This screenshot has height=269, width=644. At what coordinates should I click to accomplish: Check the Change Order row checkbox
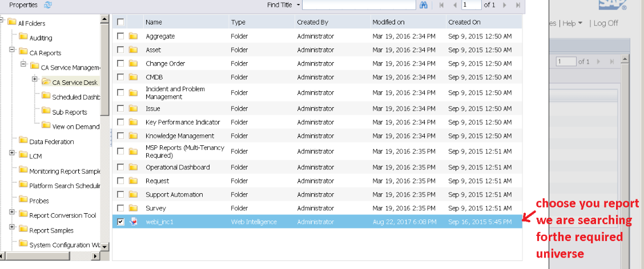(120, 64)
